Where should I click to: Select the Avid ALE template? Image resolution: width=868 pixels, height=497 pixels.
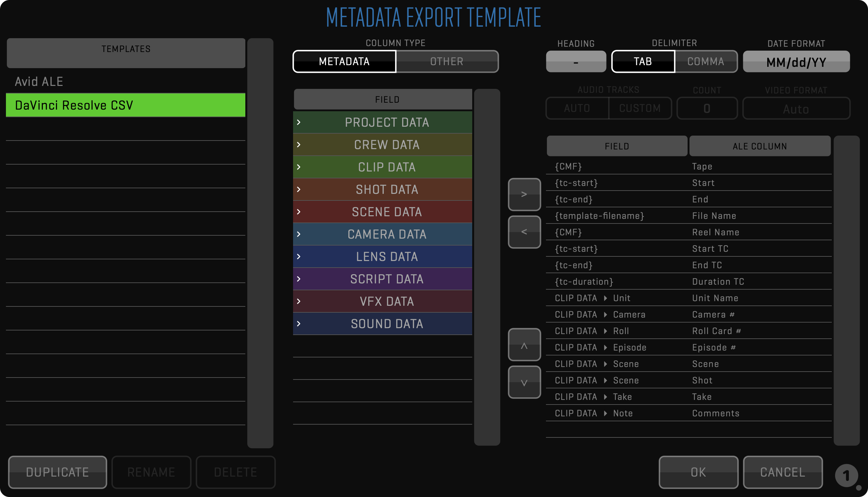coord(126,82)
